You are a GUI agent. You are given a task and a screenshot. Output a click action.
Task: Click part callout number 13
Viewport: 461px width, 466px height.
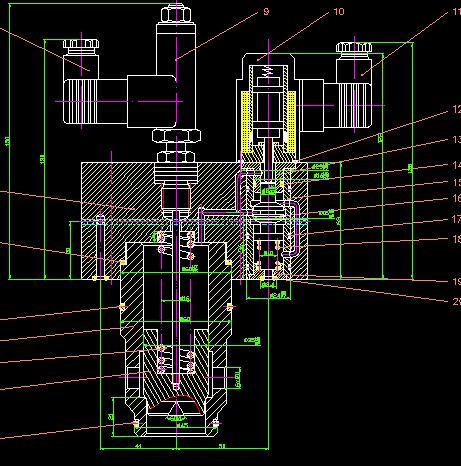pos(456,139)
